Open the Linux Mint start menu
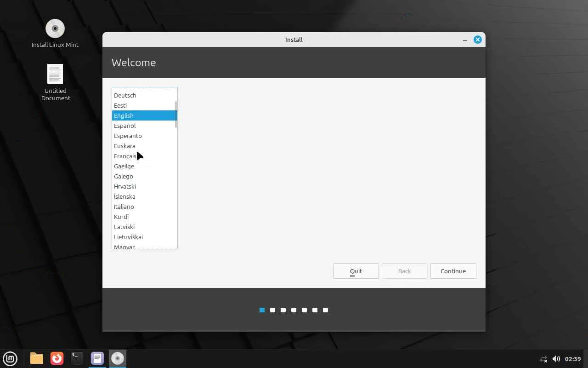This screenshot has width=588, height=368. tap(10, 358)
